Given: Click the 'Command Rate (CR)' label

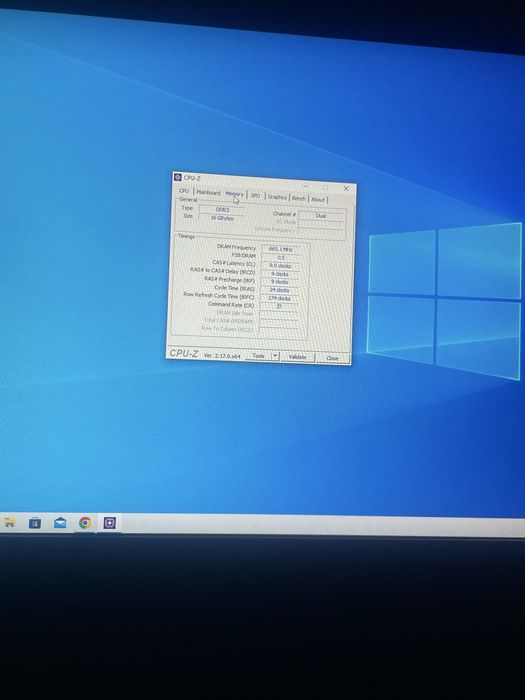Looking at the screenshot, I should pyautogui.click(x=231, y=304).
